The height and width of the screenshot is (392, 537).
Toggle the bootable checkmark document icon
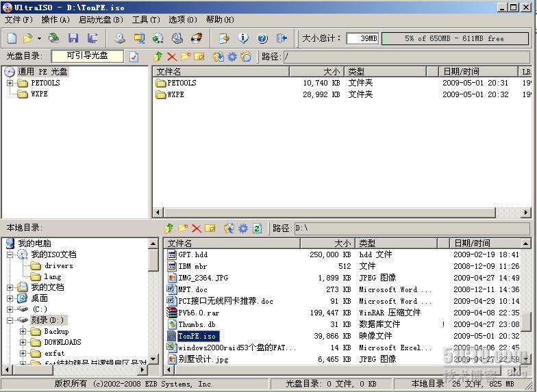click(x=134, y=56)
